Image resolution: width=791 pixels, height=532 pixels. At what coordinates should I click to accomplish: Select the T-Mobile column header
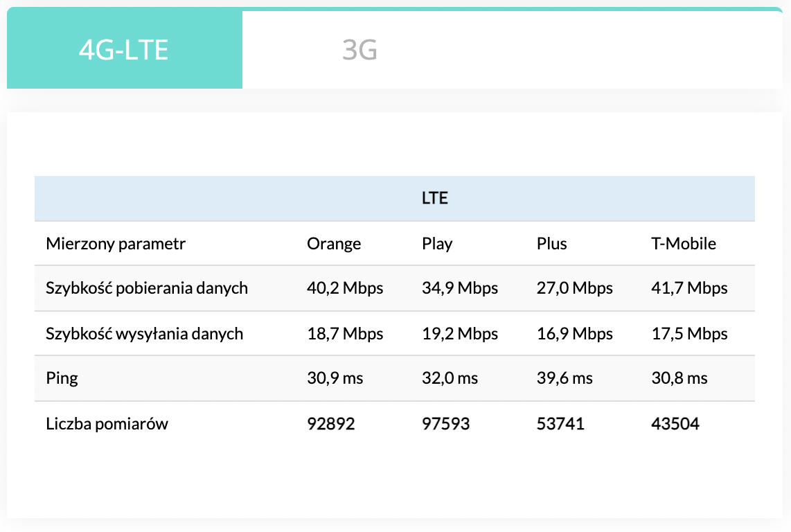coord(684,244)
